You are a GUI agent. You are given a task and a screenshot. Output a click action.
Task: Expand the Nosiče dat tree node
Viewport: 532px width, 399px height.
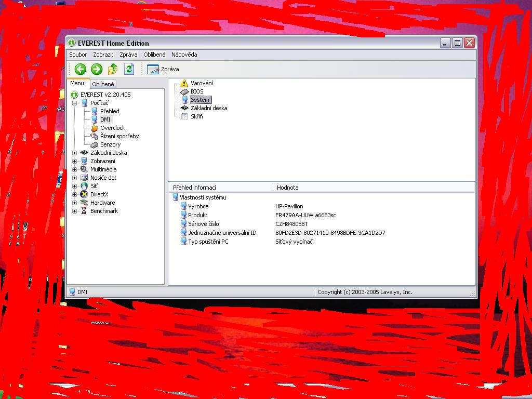(x=74, y=178)
